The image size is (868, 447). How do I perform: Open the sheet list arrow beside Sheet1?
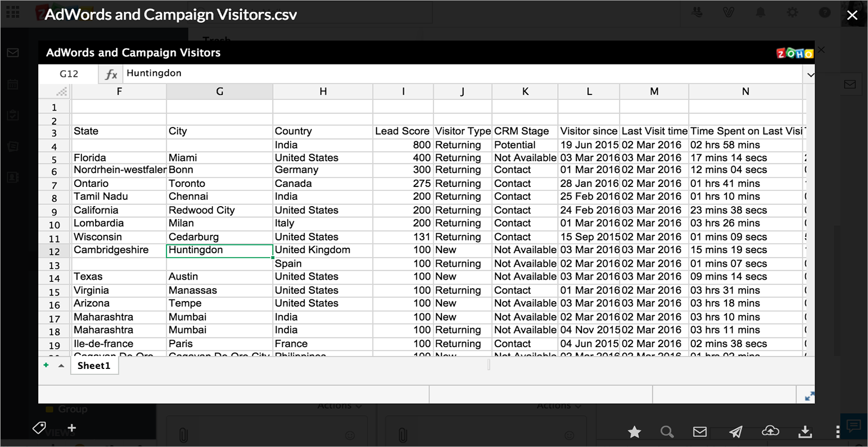[61, 366]
